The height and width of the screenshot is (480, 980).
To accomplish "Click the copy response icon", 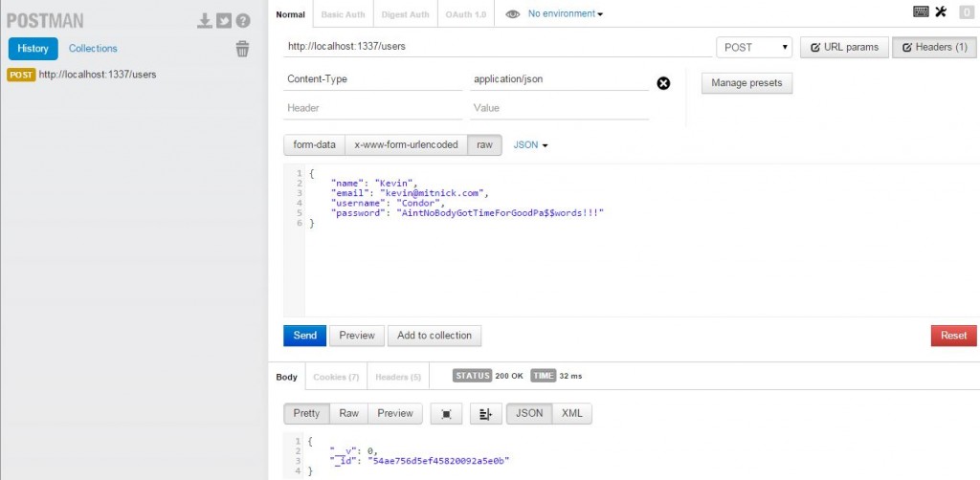I will pos(446,413).
